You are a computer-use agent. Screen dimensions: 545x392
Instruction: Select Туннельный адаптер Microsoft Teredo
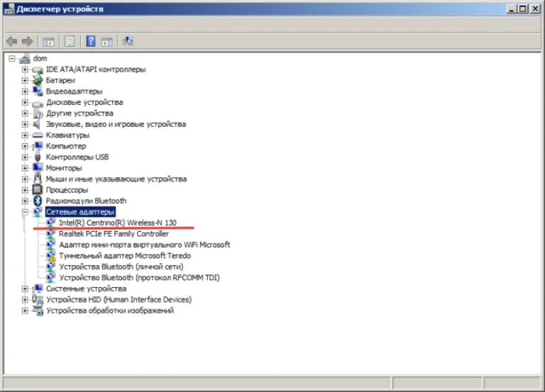point(125,256)
